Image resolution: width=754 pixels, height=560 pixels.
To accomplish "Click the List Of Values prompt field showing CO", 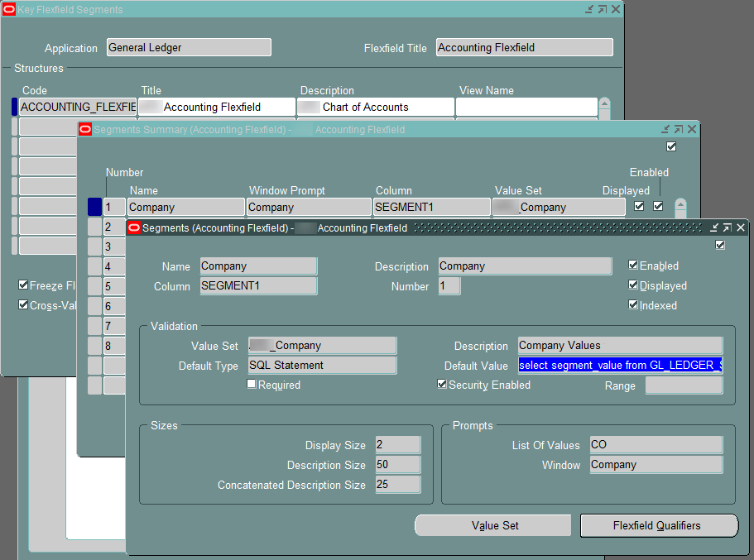I will pos(655,444).
